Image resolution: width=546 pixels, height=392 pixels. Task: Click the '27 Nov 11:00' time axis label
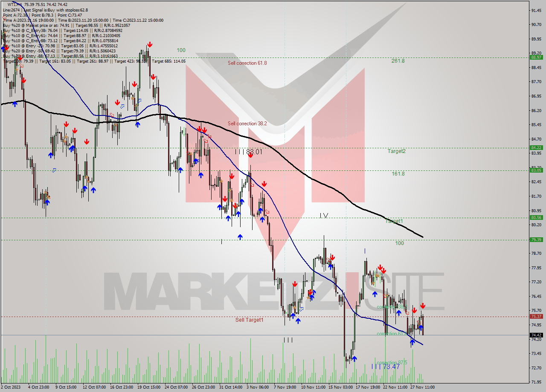click(x=422, y=387)
